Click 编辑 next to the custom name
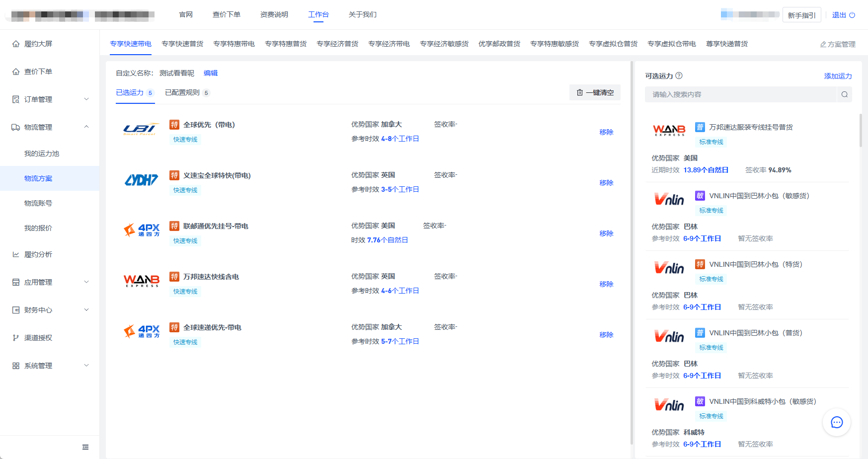The height and width of the screenshot is (459, 868). (x=211, y=73)
